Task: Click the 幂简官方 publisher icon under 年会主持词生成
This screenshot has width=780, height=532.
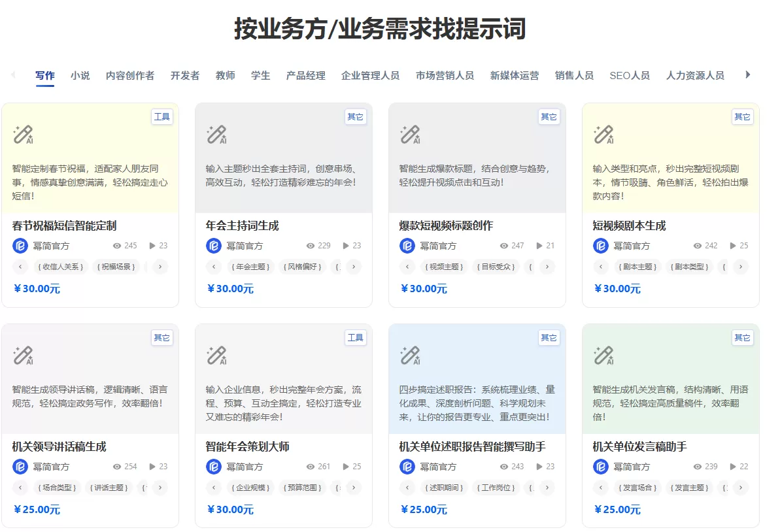Action: (213, 246)
